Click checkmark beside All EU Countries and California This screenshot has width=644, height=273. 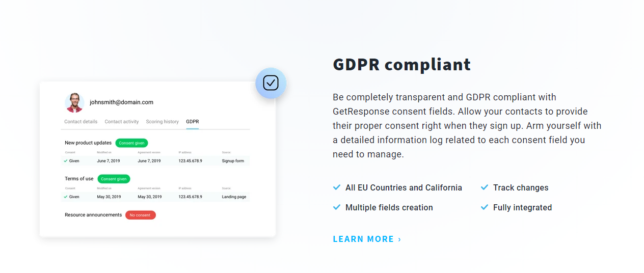pos(336,187)
